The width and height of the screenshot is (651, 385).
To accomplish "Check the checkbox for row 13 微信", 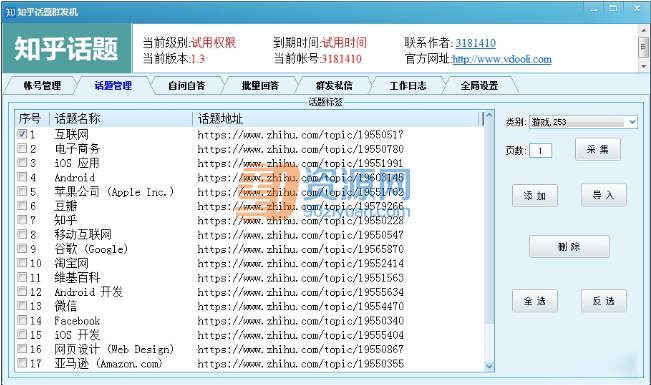I will click(22, 306).
